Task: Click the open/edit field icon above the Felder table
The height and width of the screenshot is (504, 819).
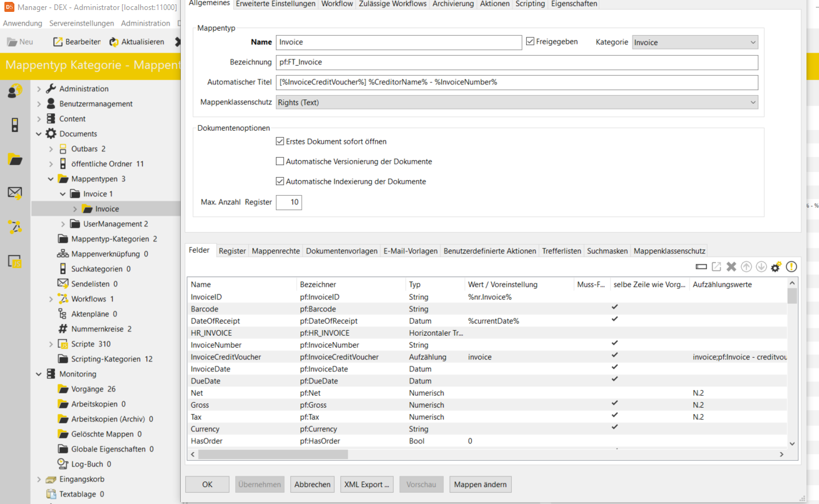Action: point(716,267)
